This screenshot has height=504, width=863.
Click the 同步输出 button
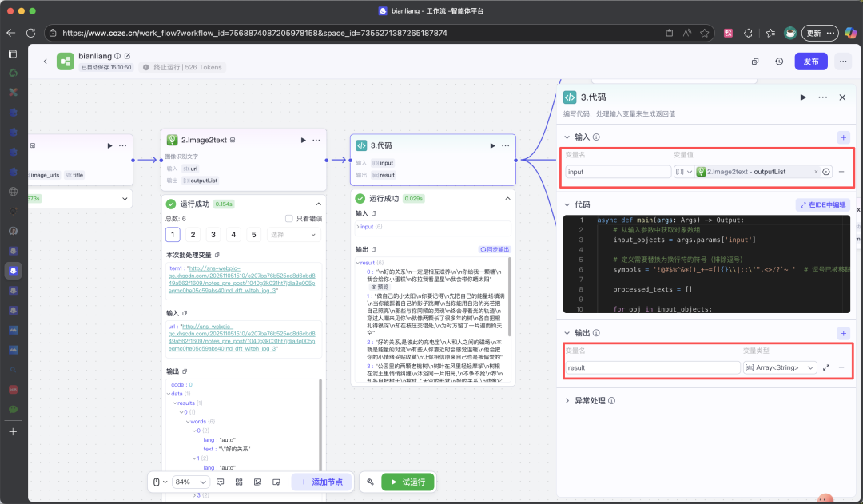click(x=495, y=249)
